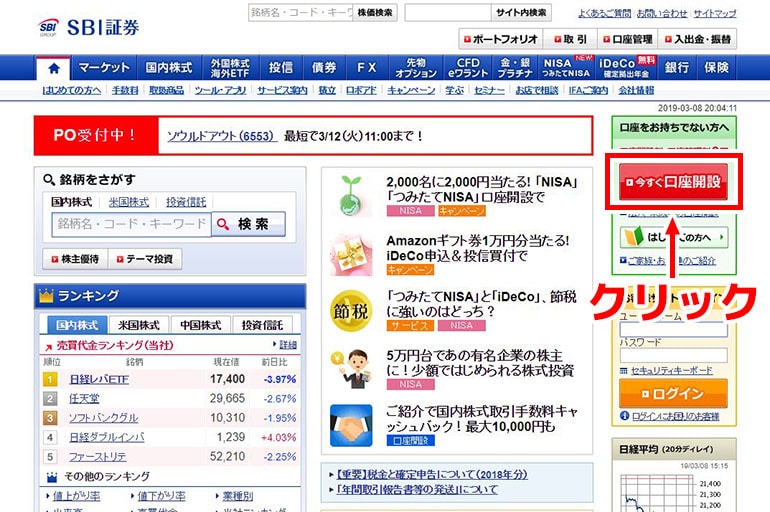The height and width of the screenshot is (512, 770).
Task: Focus the パスワード input field
Action: 673,355
